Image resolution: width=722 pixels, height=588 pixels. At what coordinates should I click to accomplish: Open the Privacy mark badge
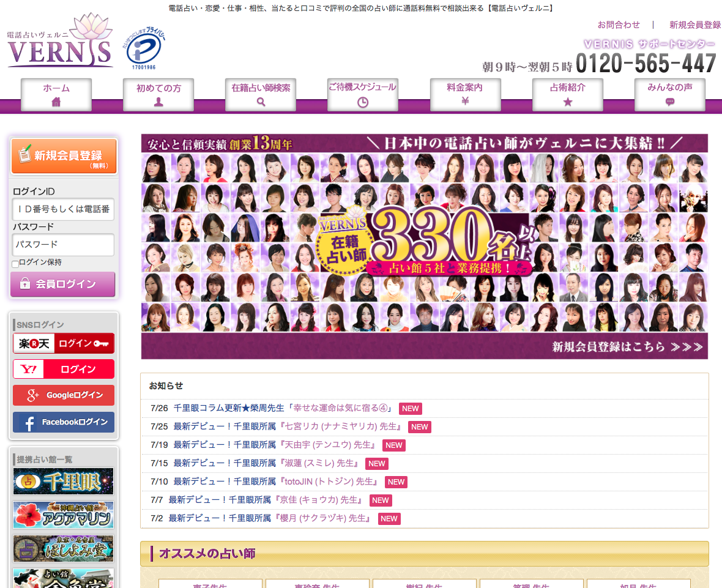[x=144, y=48]
